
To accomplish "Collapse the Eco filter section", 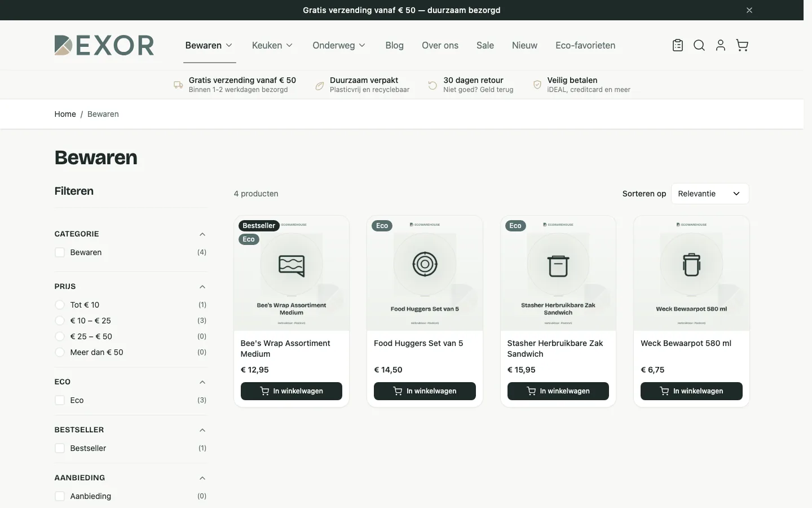I will 202,382.
